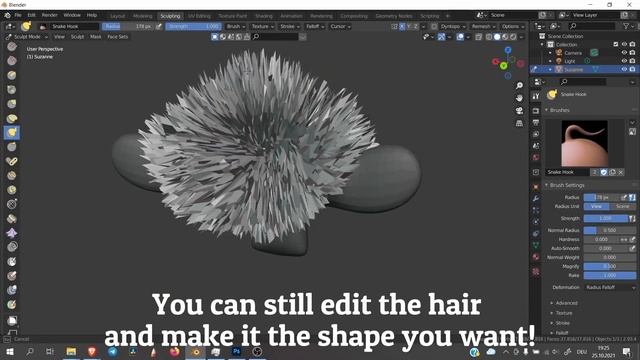Click the fake user shield icon
Viewport: 640px width, 360px height.
tap(604, 172)
